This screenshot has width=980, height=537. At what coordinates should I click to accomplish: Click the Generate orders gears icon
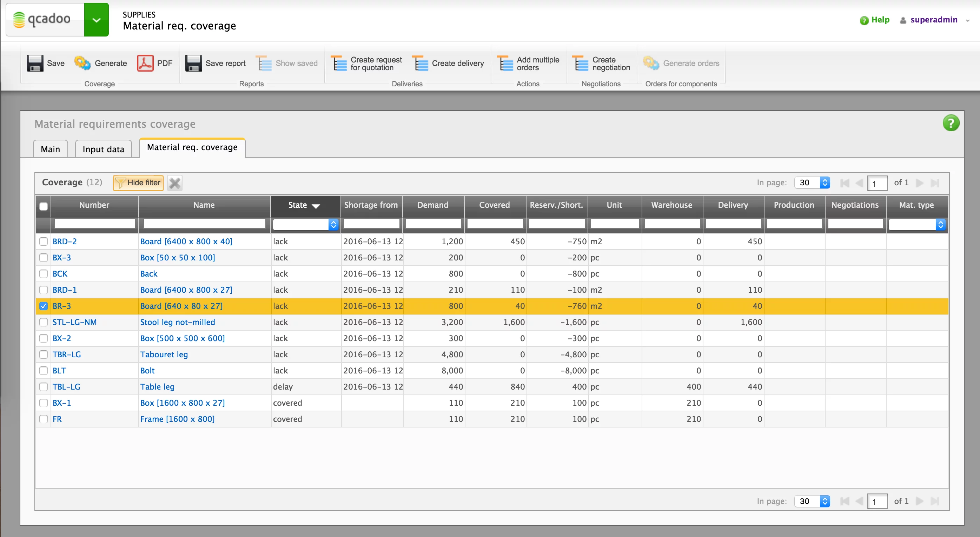[651, 63]
